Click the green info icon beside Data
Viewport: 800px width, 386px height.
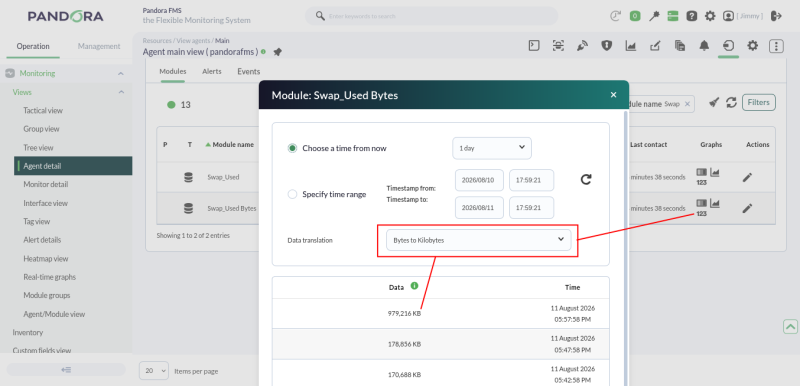click(414, 286)
